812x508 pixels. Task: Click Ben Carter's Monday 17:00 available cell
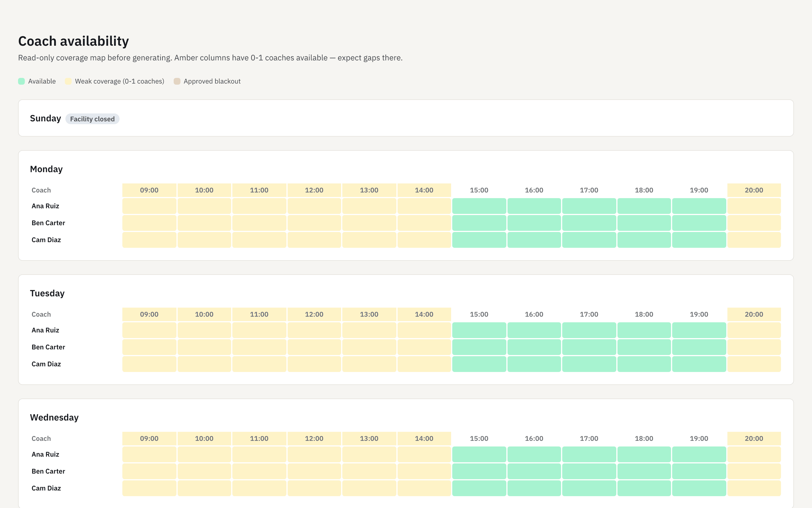pyautogui.click(x=589, y=223)
